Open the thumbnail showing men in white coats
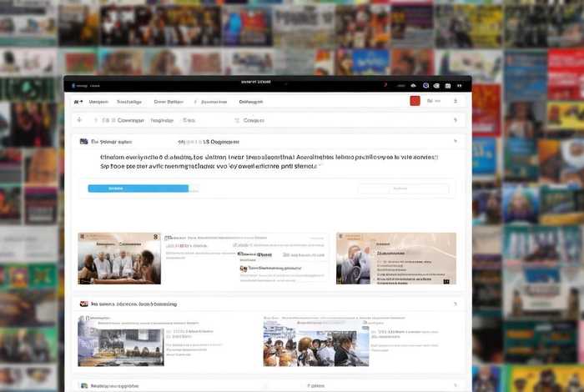Viewport: 584px width, 392px height. coord(119,259)
